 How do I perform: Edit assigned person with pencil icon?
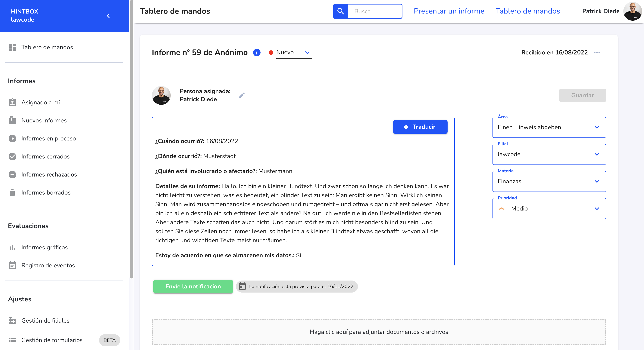(x=242, y=95)
